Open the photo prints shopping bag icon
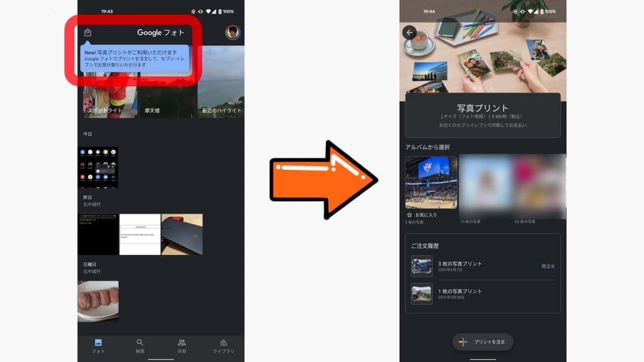The height and width of the screenshot is (362, 644). (x=88, y=32)
